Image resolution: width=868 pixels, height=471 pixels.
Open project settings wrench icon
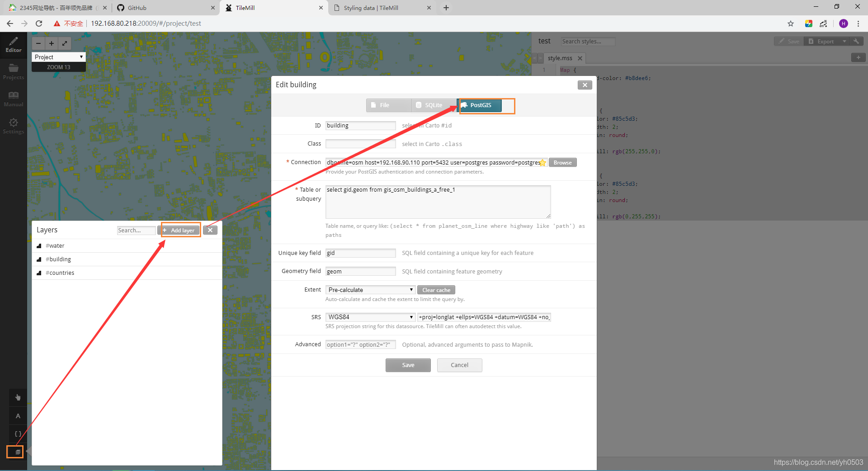point(856,41)
